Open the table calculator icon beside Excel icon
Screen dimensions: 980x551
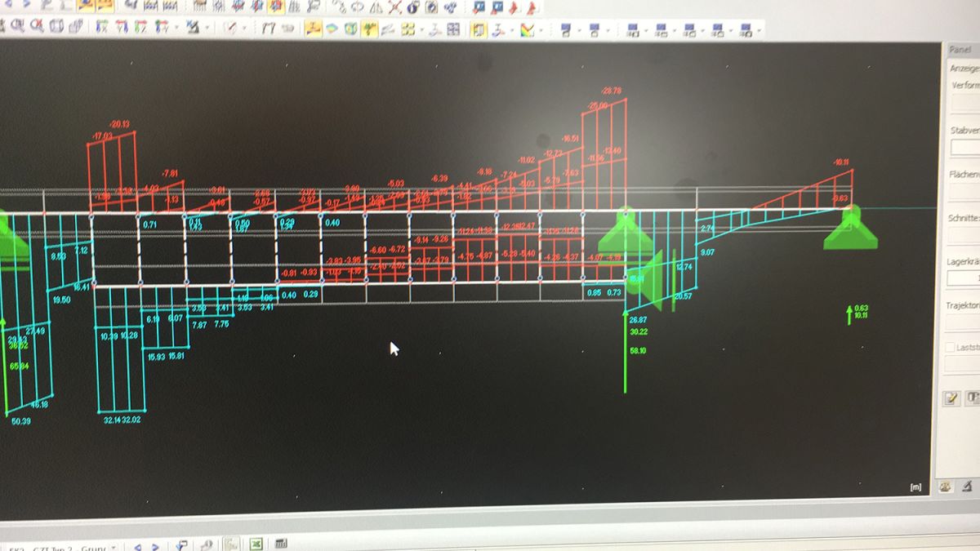[280, 544]
